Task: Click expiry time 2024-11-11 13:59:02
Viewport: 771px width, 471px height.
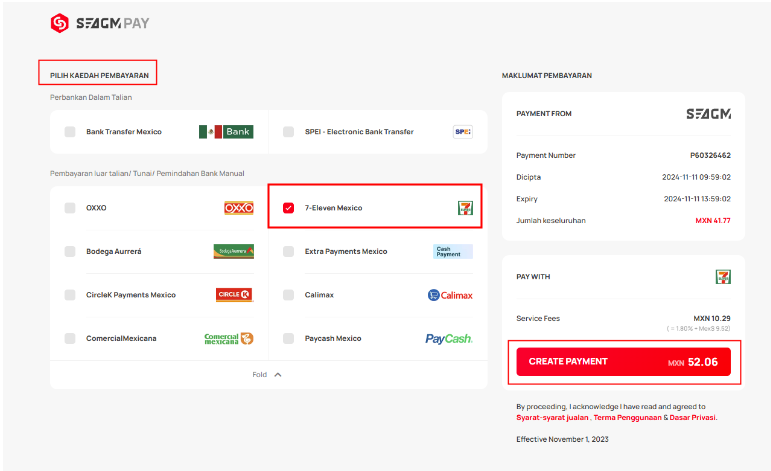Action: pos(697,199)
